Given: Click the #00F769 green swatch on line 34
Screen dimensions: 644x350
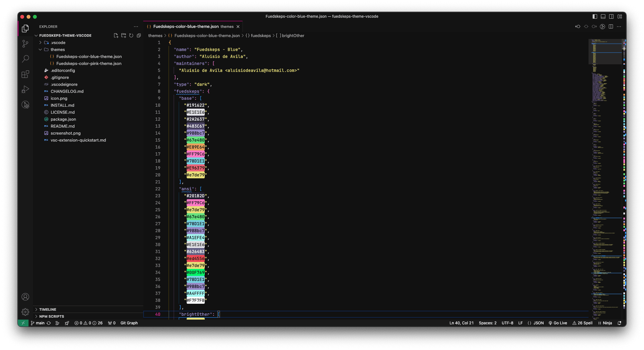Looking at the screenshot, I should (x=196, y=272).
